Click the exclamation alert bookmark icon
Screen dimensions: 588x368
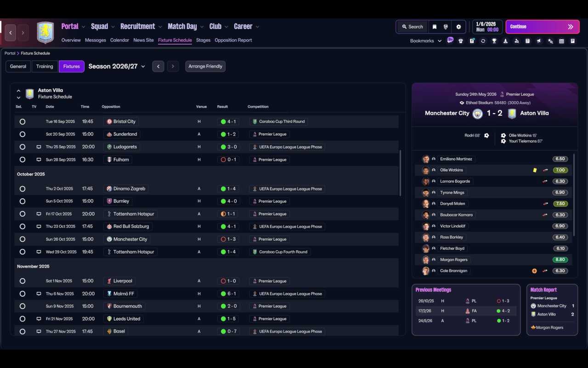tap(472, 41)
